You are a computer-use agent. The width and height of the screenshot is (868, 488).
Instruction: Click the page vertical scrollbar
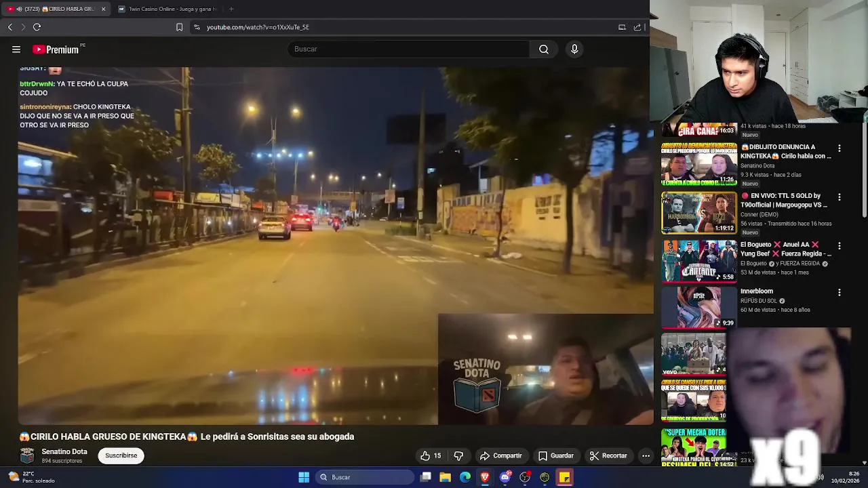[x=864, y=169]
